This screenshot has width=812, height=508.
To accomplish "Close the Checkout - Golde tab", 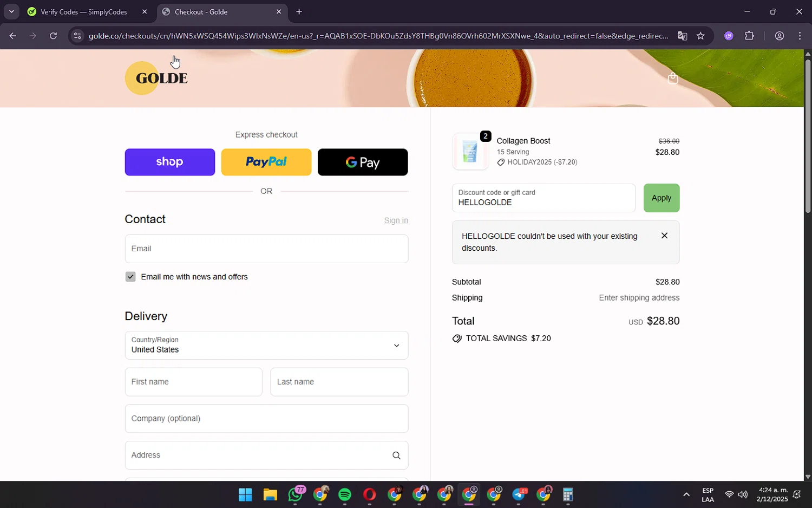I will pyautogui.click(x=279, y=12).
